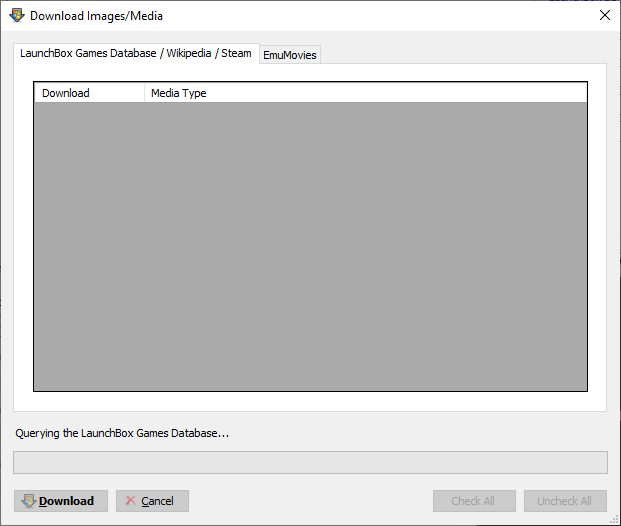
Task: Switch to the EmuMovies tab
Action: (x=290, y=55)
